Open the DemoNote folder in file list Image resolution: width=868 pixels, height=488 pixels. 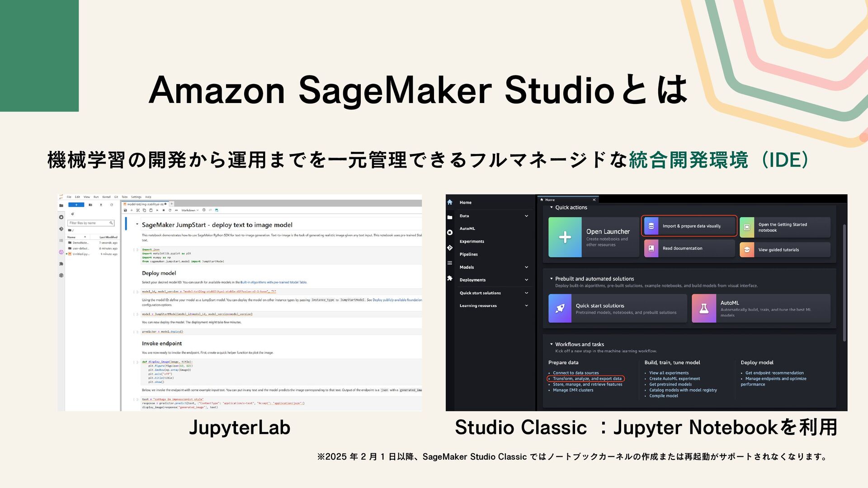click(92, 243)
